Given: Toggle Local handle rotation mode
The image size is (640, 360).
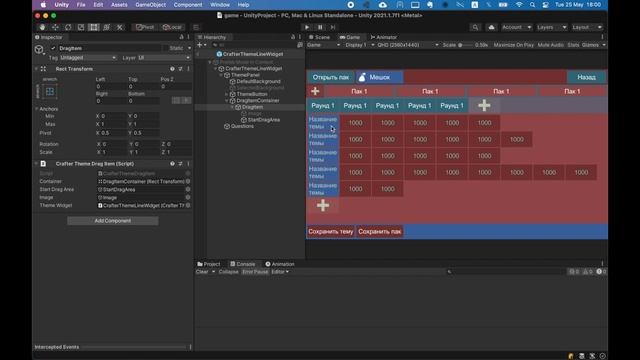Looking at the screenshot, I should [172, 27].
